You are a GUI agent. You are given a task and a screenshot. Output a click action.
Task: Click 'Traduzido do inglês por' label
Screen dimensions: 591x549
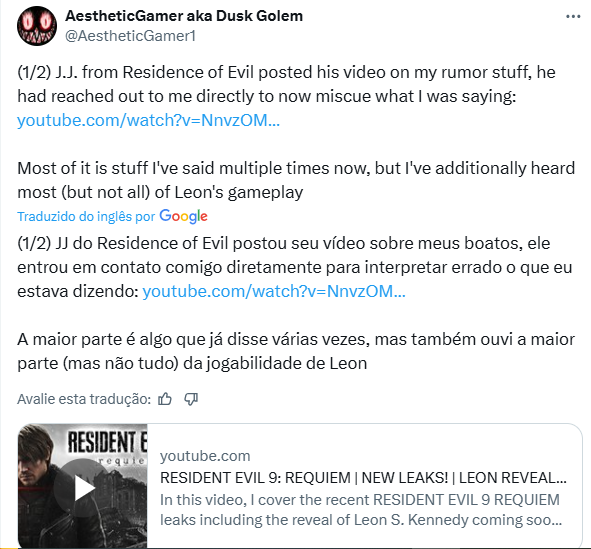[86, 217]
